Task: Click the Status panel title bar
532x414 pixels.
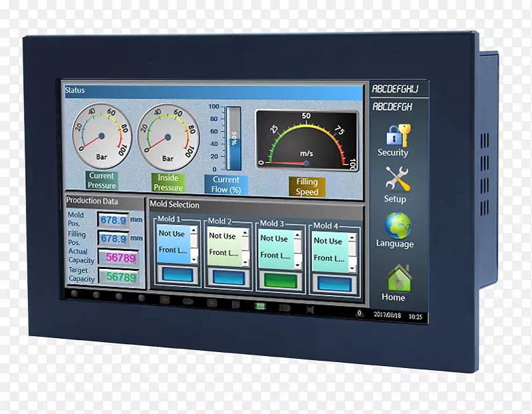Action: click(213, 91)
